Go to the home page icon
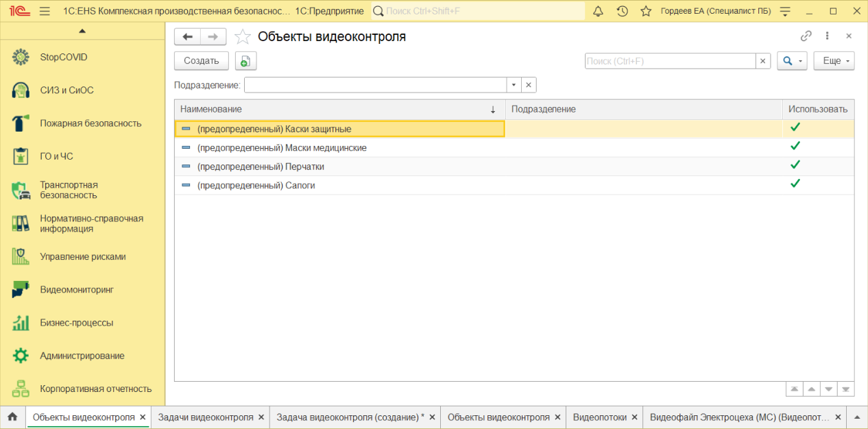This screenshot has height=429, width=868. pyautogui.click(x=12, y=417)
